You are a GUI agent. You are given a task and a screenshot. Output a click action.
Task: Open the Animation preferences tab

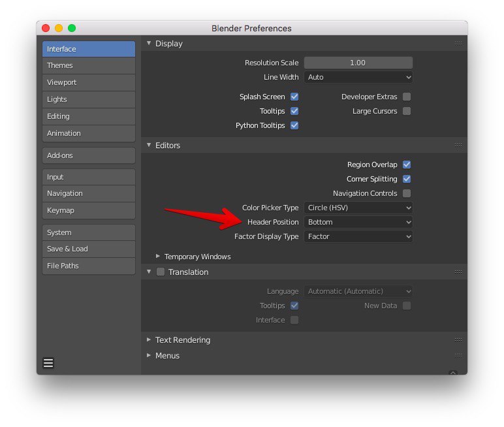89,133
